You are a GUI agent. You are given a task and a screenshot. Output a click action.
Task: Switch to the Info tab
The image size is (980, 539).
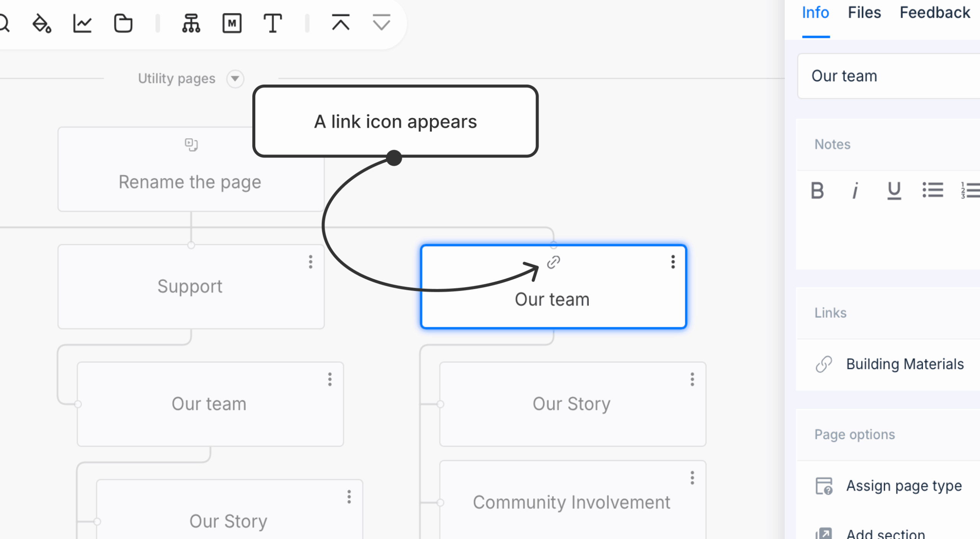[x=815, y=13]
